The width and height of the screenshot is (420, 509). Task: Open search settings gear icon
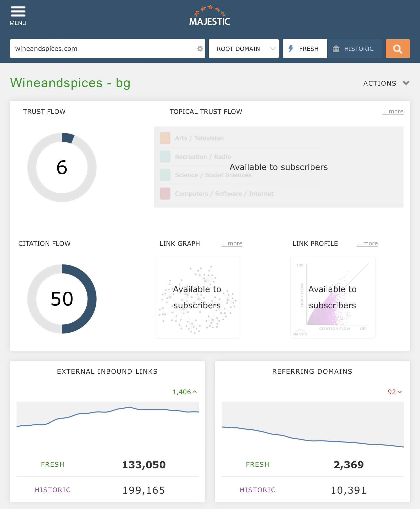[x=200, y=49]
